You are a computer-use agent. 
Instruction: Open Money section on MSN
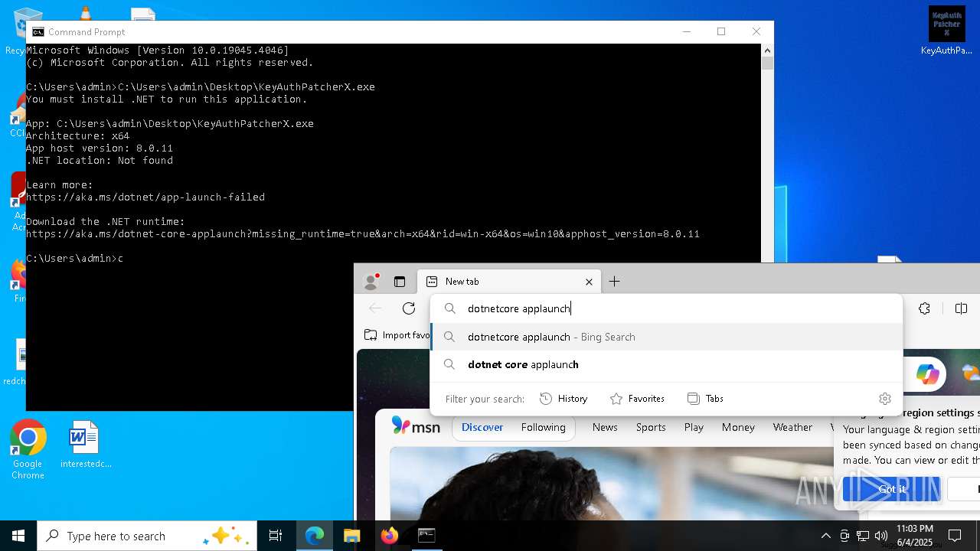pyautogui.click(x=738, y=428)
